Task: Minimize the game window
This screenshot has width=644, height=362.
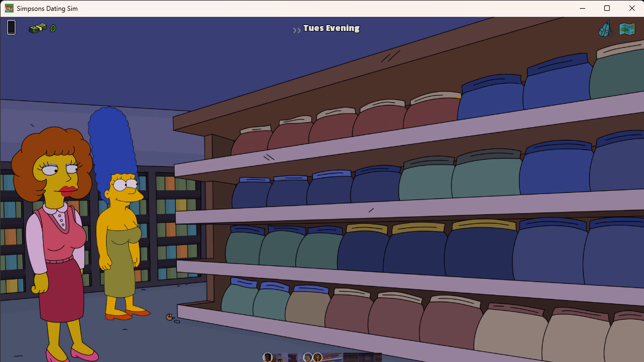Action: pyautogui.click(x=582, y=8)
